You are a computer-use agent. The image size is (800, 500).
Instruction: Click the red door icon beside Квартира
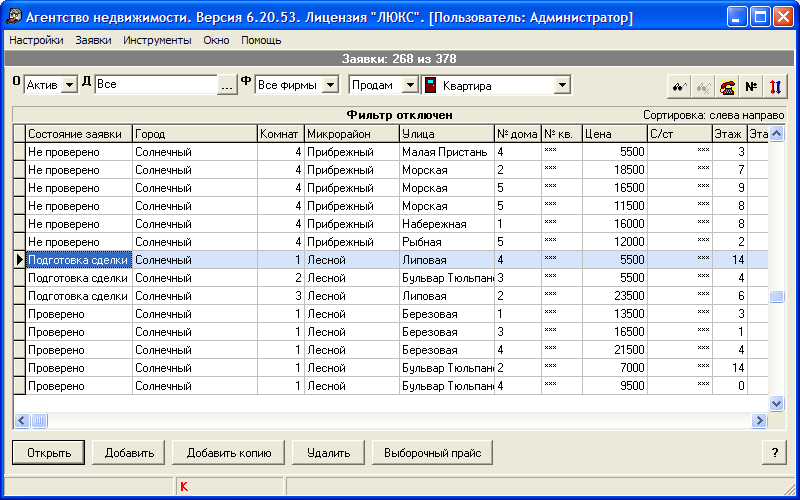pos(430,85)
